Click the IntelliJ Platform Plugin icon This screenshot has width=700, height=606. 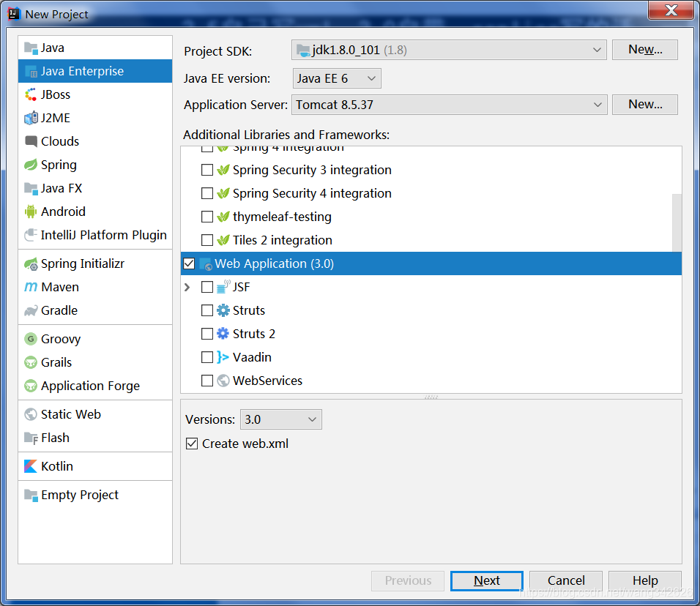tap(31, 235)
